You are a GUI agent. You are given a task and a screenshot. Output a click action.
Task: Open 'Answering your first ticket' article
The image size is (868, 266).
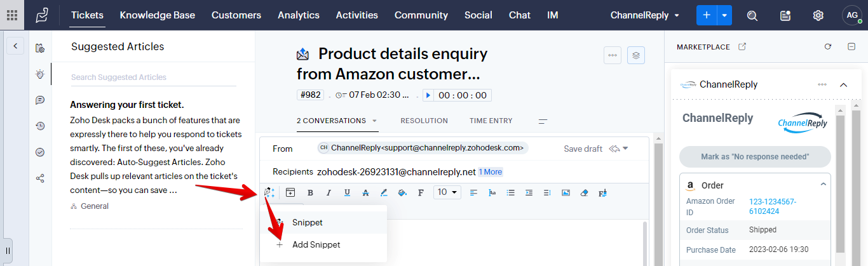pyautogui.click(x=126, y=105)
